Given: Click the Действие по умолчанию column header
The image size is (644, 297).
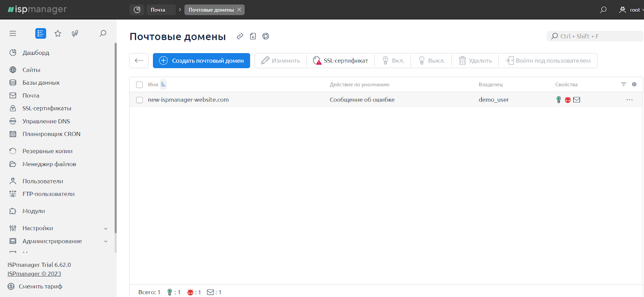Looking at the screenshot, I should [359, 85].
